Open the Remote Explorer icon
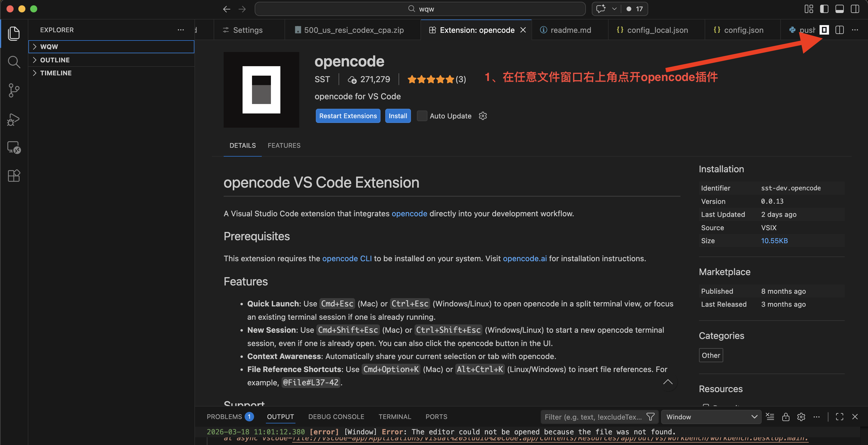This screenshot has width=868, height=445. tap(14, 147)
